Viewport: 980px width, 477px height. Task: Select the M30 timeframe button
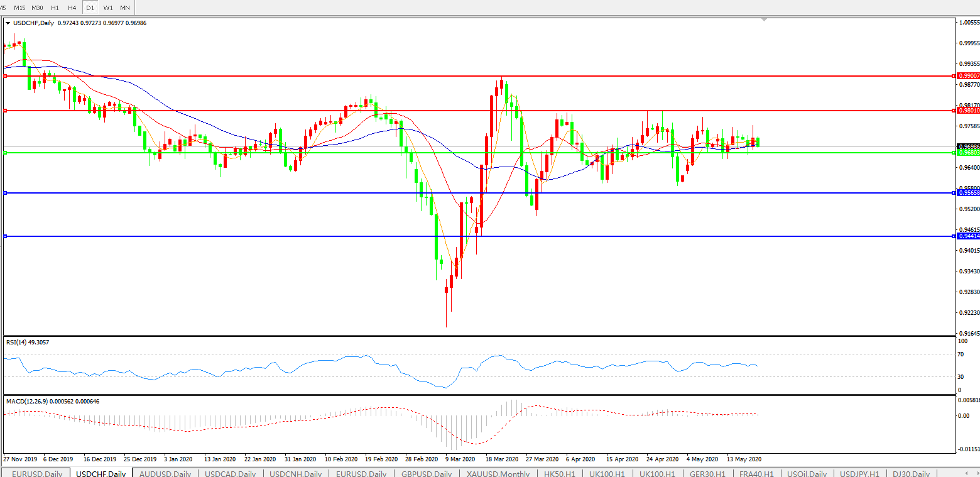[37, 8]
